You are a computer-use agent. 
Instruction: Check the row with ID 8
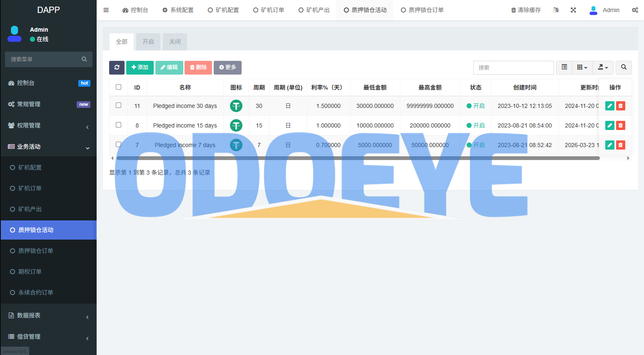[x=118, y=125]
